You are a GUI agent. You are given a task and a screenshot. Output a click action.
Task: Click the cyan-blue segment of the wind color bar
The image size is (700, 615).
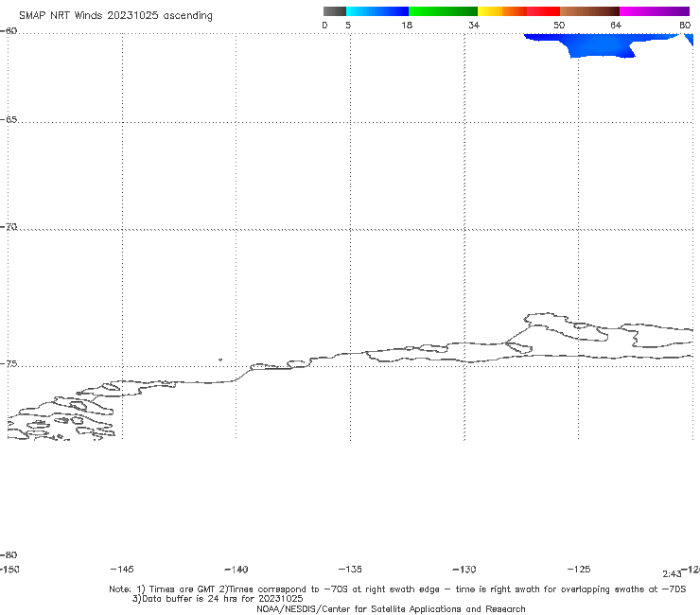point(377,11)
